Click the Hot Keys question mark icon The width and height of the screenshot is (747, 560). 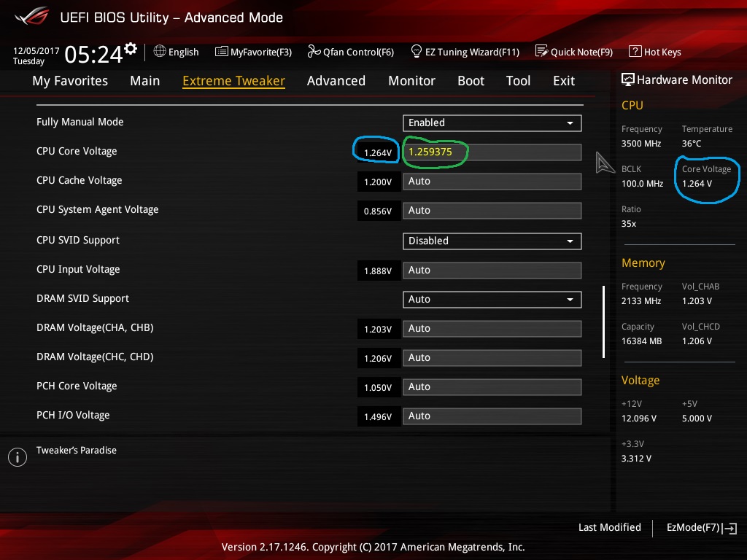tap(635, 51)
